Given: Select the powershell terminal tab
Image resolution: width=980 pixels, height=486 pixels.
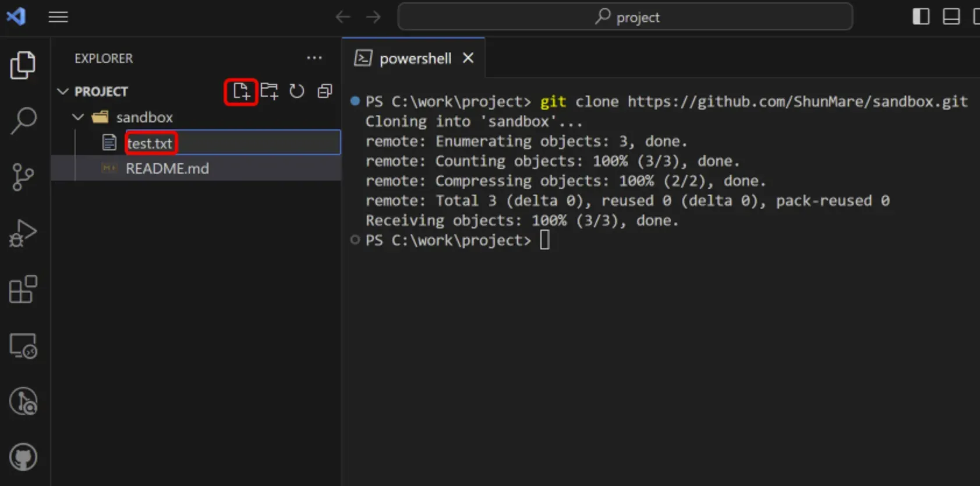Looking at the screenshot, I should click(415, 58).
